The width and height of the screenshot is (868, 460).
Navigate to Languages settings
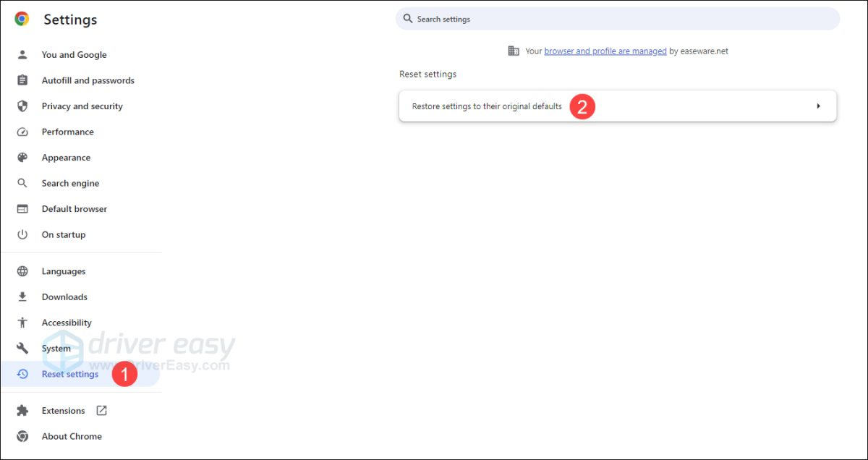[x=64, y=272]
